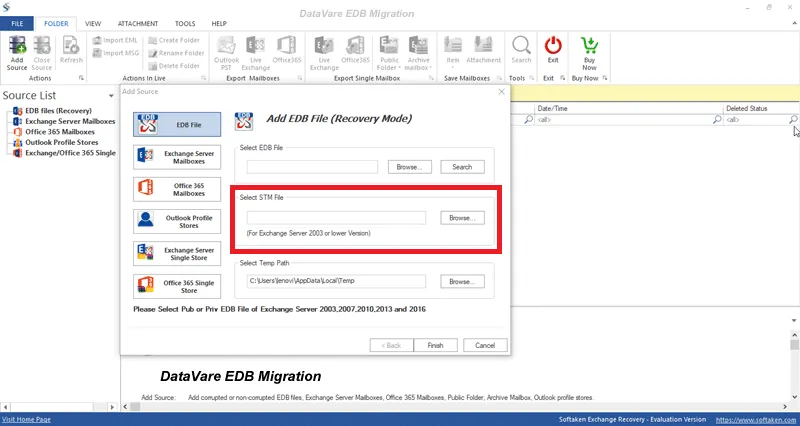The height and width of the screenshot is (426, 800).
Task: Expand the Save Mailboxes group launcher
Action: click(x=499, y=78)
